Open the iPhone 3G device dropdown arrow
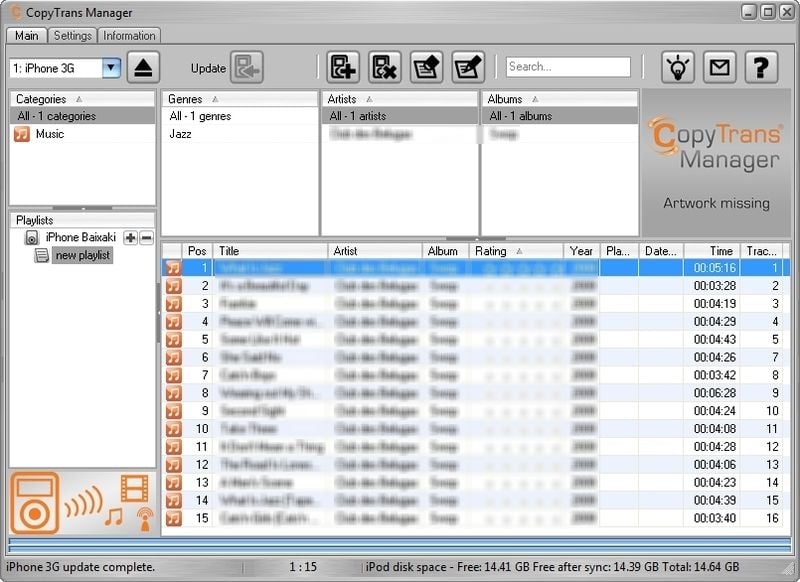This screenshot has height=582, width=800. pyautogui.click(x=111, y=68)
